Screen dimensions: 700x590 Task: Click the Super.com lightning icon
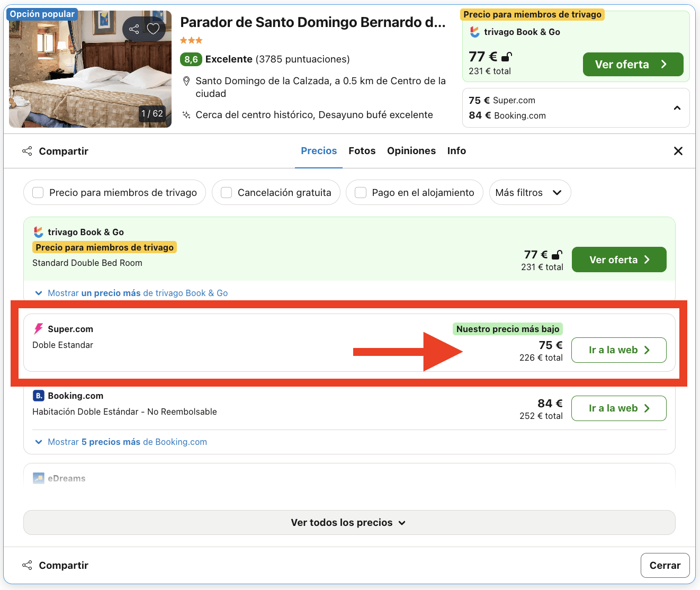38,328
